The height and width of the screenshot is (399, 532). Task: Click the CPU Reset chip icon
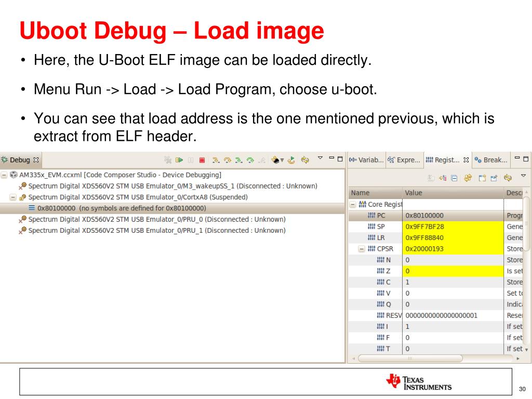(275, 160)
